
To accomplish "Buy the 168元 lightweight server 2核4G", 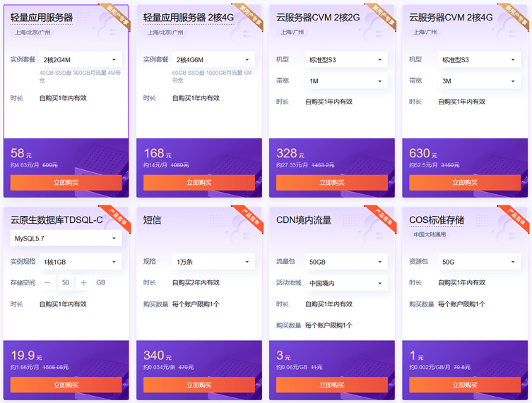I will (199, 183).
